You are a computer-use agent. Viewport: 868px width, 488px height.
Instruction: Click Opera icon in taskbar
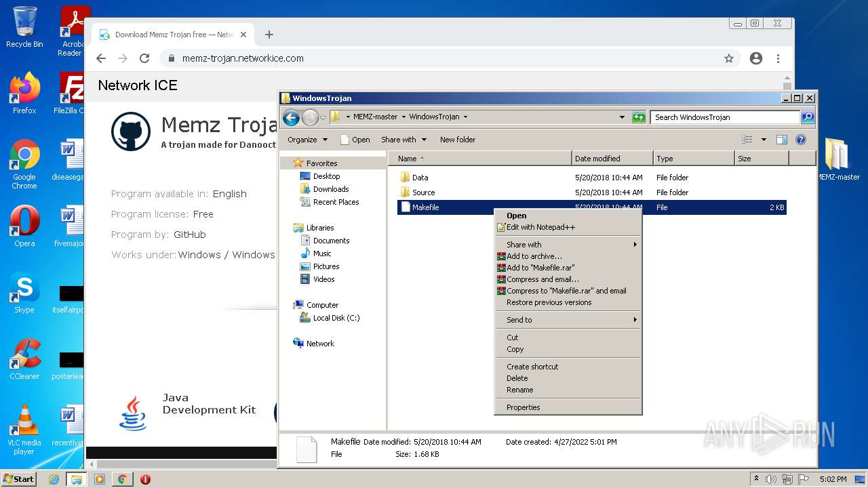pyautogui.click(x=145, y=479)
